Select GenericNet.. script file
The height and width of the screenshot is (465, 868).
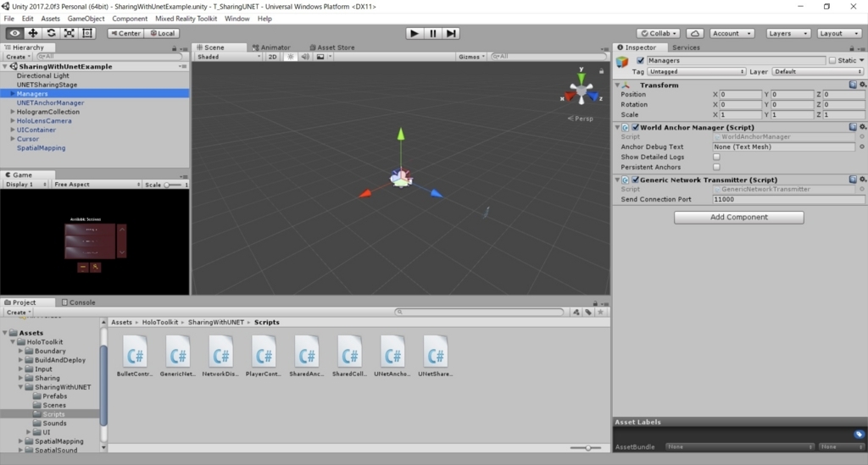pyautogui.click(x=178, y=356)
